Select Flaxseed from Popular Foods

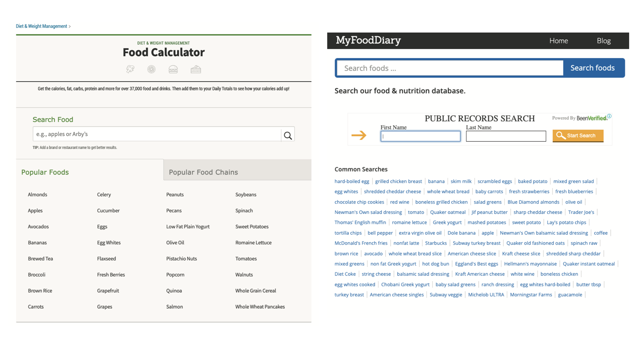pos(106,259)
